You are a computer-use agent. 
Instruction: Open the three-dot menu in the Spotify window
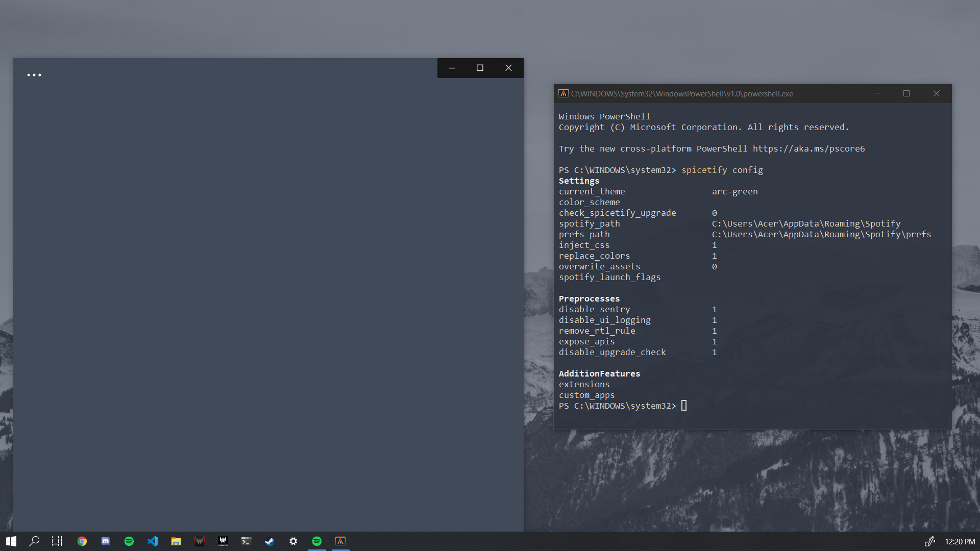tap(34, 75)
